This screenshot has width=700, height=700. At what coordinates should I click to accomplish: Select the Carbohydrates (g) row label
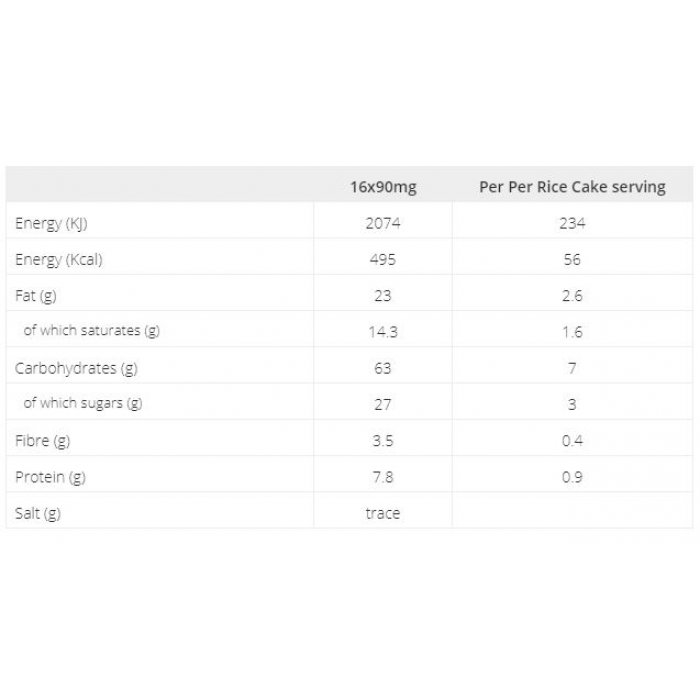[x=76, y=368]
